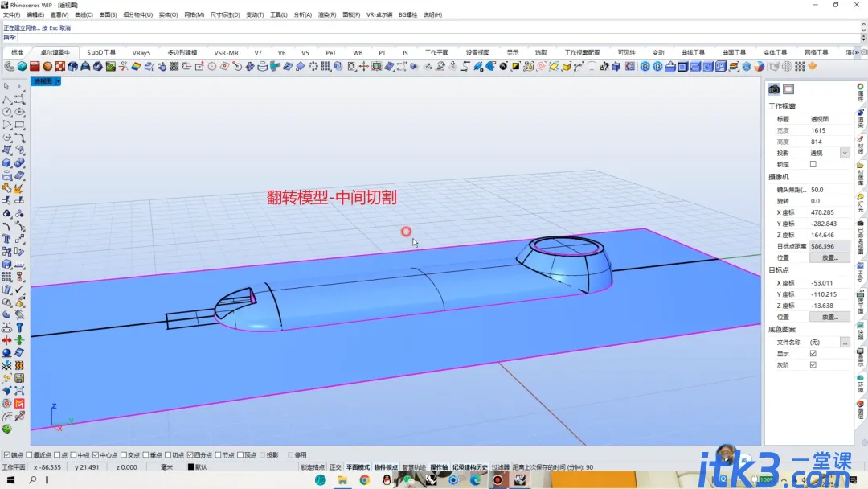Open the 透视图 viewport title dropdown arrow
The height and width of the screenshot is (489, 868).
[58, 81]
